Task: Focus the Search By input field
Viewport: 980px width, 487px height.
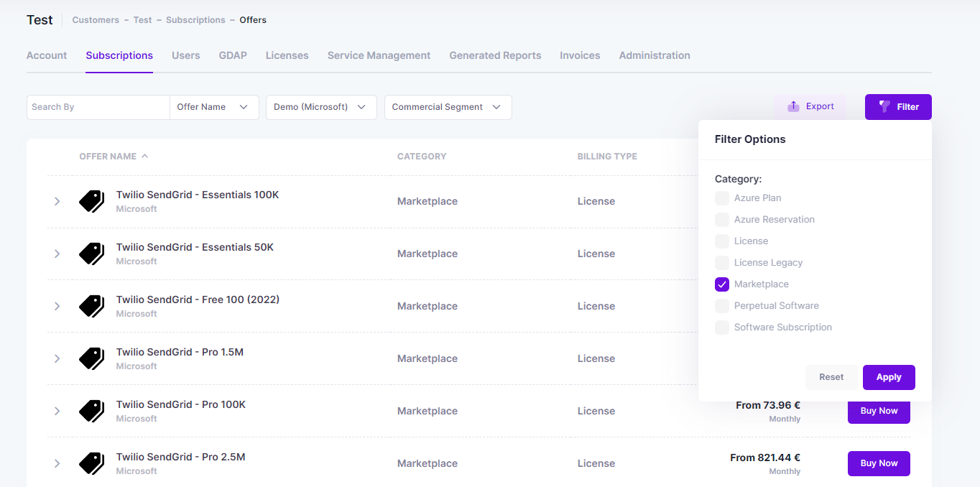Action: 98,107
